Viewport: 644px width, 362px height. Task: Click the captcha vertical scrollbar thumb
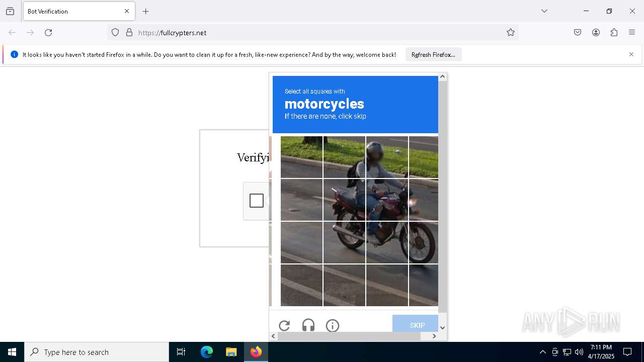coord(443,197)
